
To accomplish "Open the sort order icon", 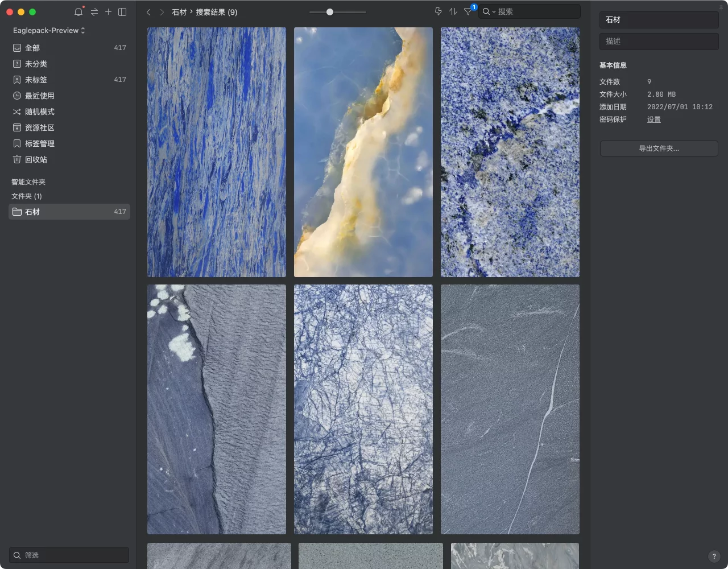I will coord(453,11).
